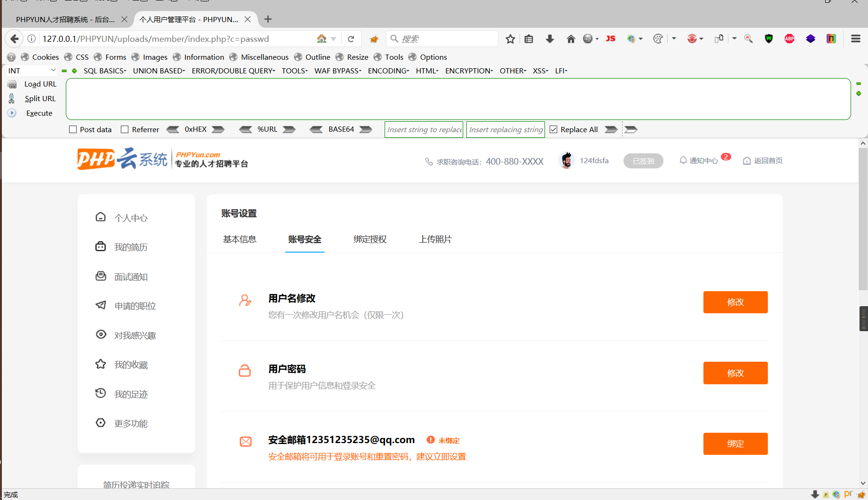This screenshot has width=868, height=500.
Task: Open the INT dropdown in HackBar
Action: point(31,71)
